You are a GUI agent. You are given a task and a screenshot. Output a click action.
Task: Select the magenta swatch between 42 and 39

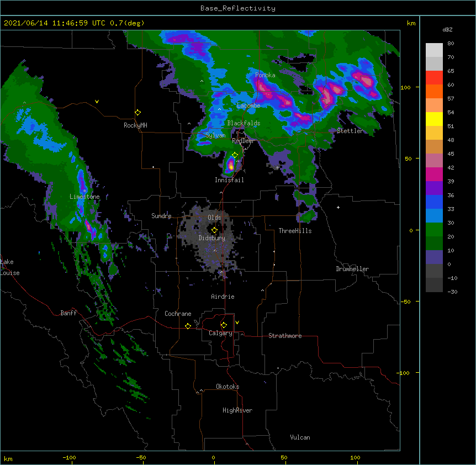(434, 174)
